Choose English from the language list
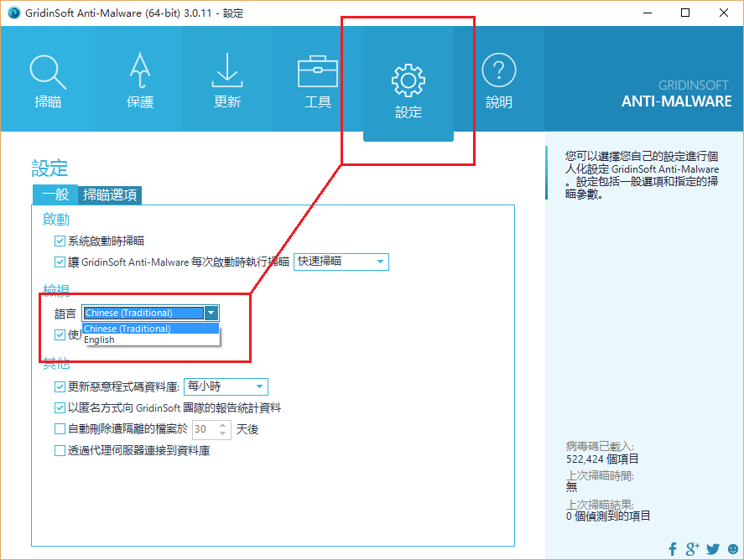Image resolution: width=744 pixels, height=560 pixels. 100,340
